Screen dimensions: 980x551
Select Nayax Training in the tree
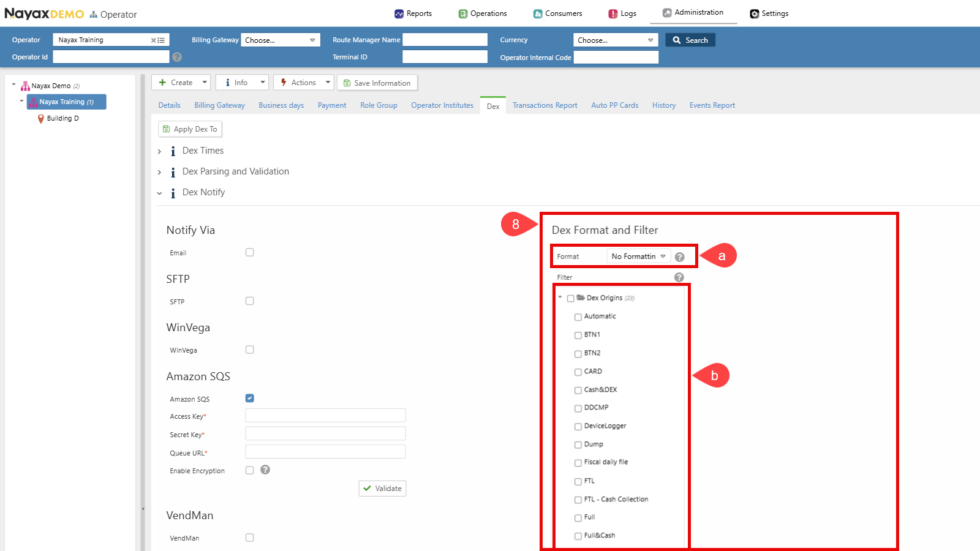point(66,102)
